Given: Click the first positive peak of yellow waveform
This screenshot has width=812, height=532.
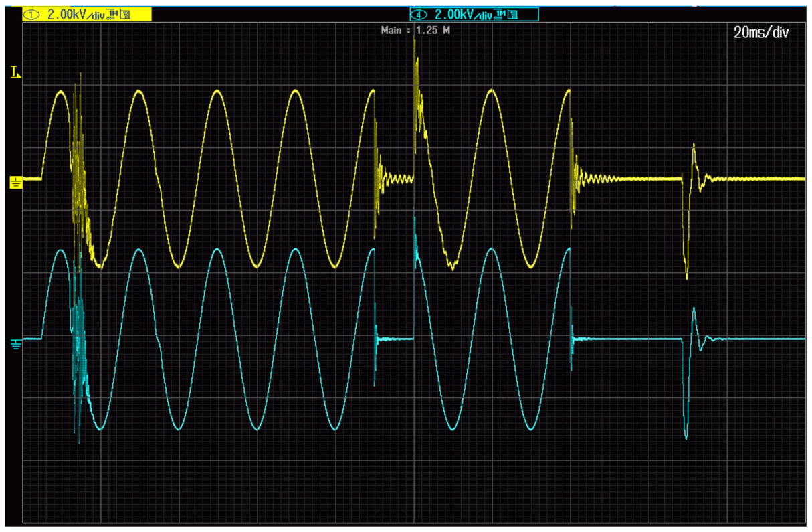Looking at the screenshot, I should [x=60, y=91].
